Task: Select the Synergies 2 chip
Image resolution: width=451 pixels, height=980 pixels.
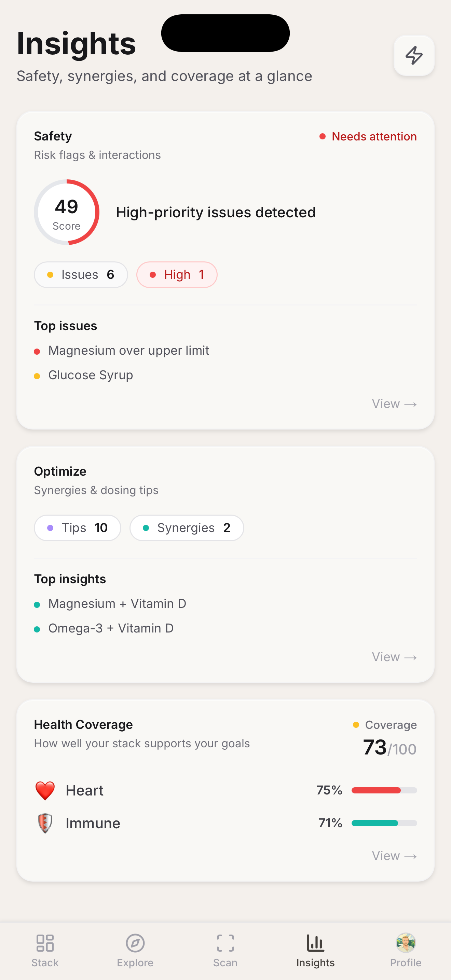Action: tap(187, 528)
